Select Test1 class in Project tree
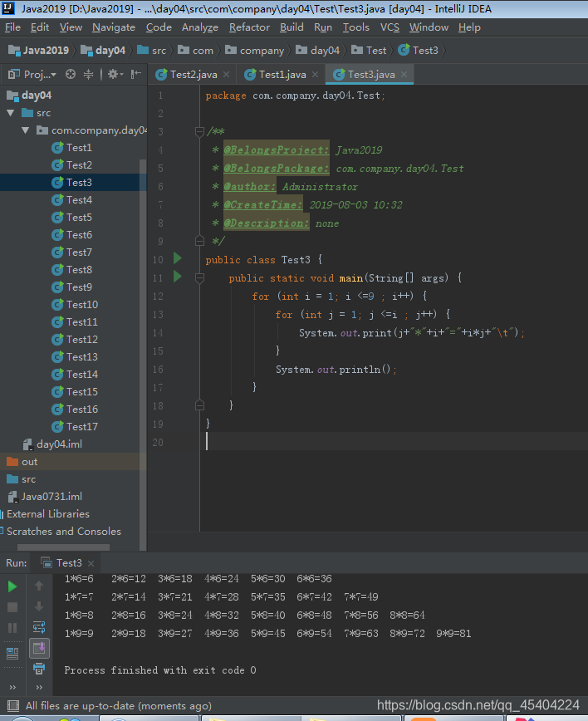The width and height of the screenshot is (588, 721). point(71,148)
